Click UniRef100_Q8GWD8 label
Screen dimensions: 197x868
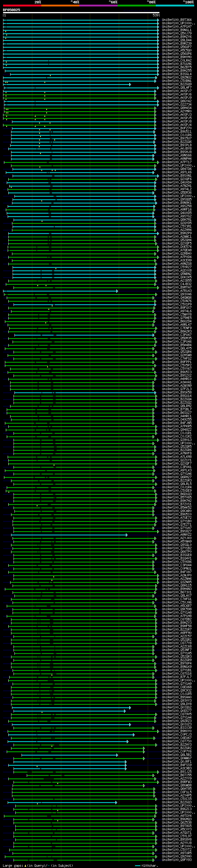[177, 785]
